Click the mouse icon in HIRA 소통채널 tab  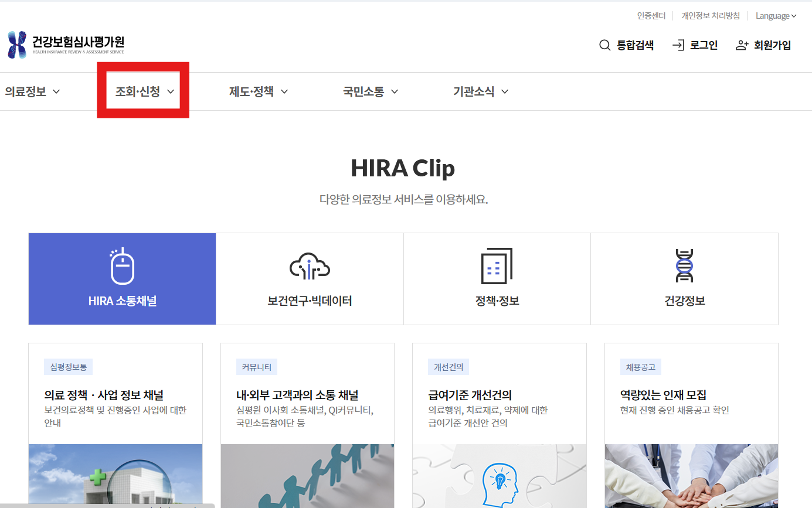[122, 267]
